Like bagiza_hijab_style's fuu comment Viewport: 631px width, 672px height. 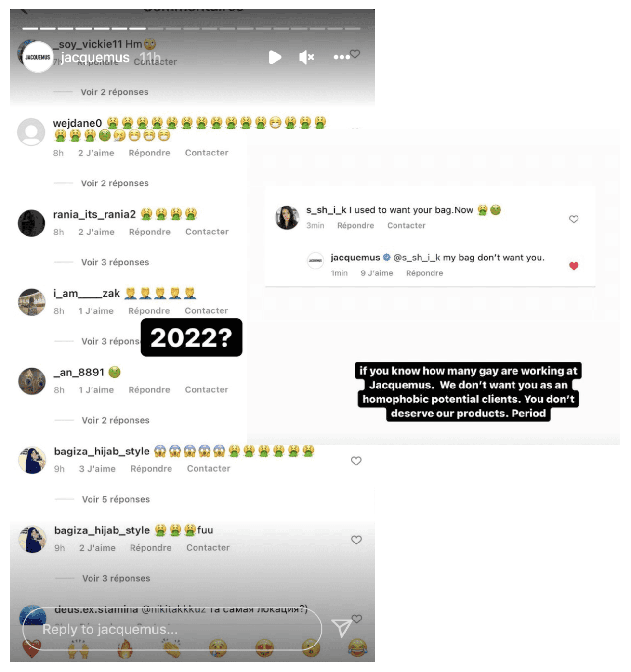coord(356,540)
